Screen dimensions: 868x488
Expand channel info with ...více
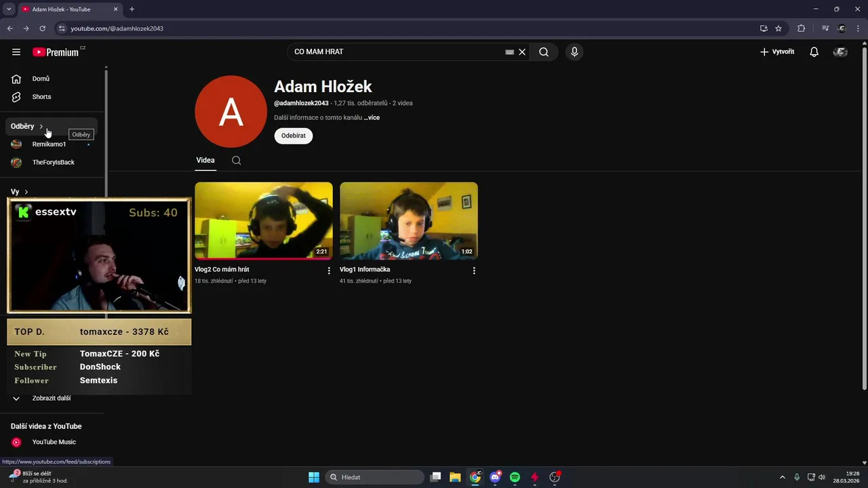372,118
